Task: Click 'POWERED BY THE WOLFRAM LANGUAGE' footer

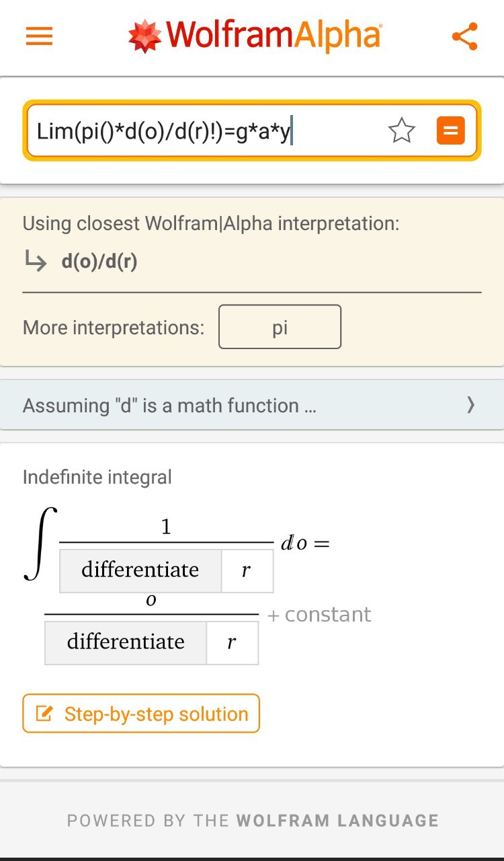Action: coord(253,821)
